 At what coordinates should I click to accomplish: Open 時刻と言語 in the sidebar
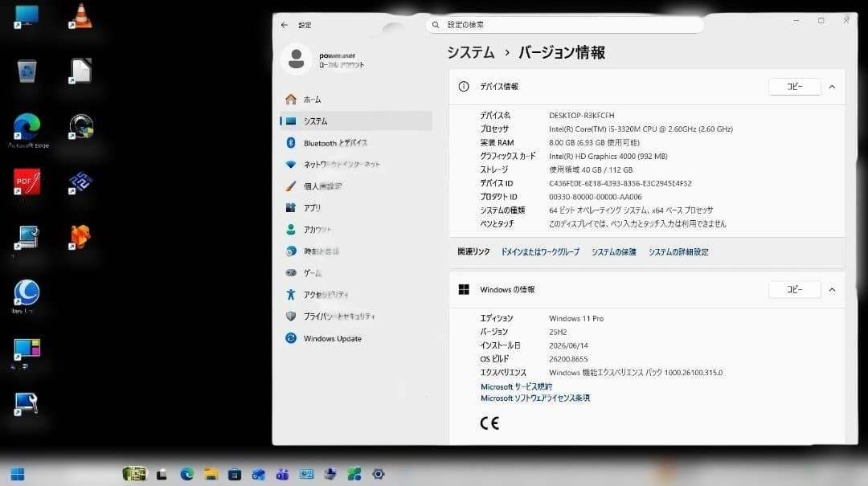click(356, 251)
